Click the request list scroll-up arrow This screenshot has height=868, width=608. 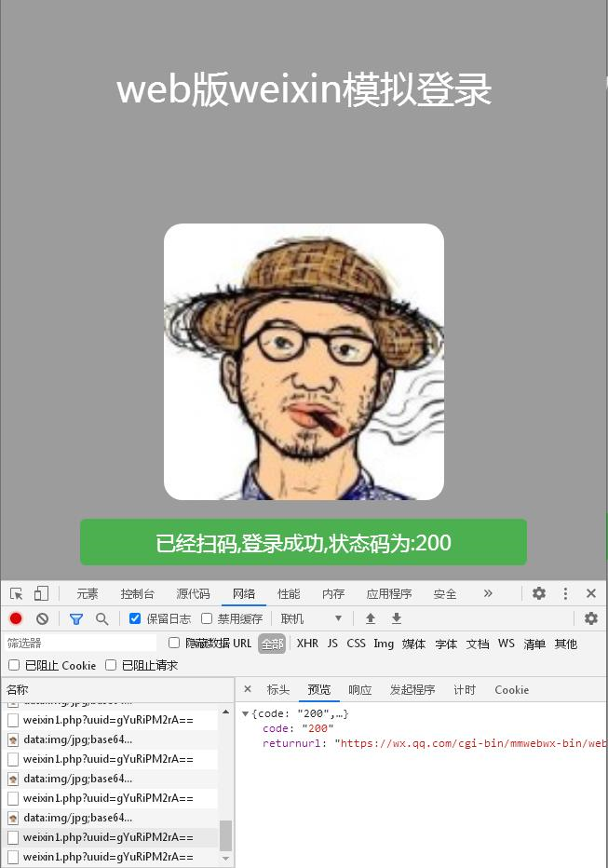tap(225, 711)
